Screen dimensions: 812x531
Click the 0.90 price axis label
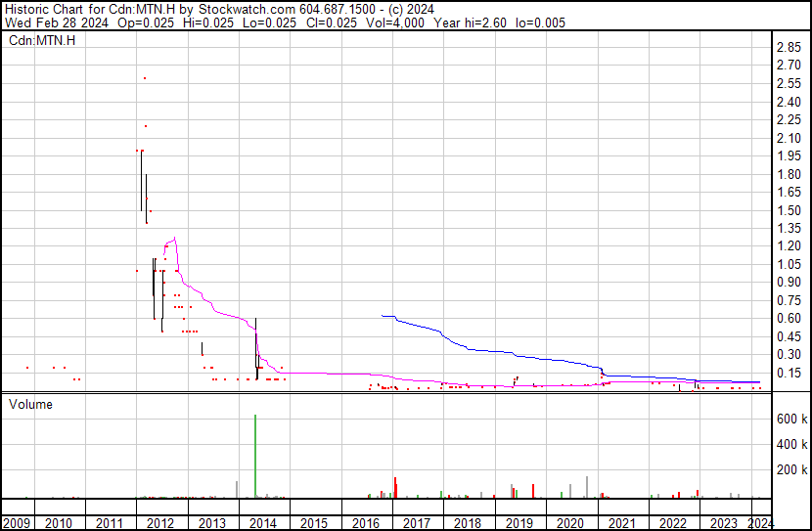click(789, 282)
